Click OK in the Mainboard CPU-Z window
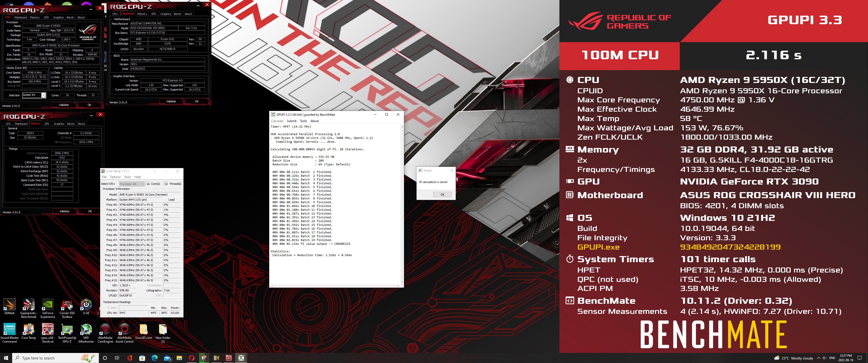The width and height of the screenshot is (868, 363). tap(197, 101)
